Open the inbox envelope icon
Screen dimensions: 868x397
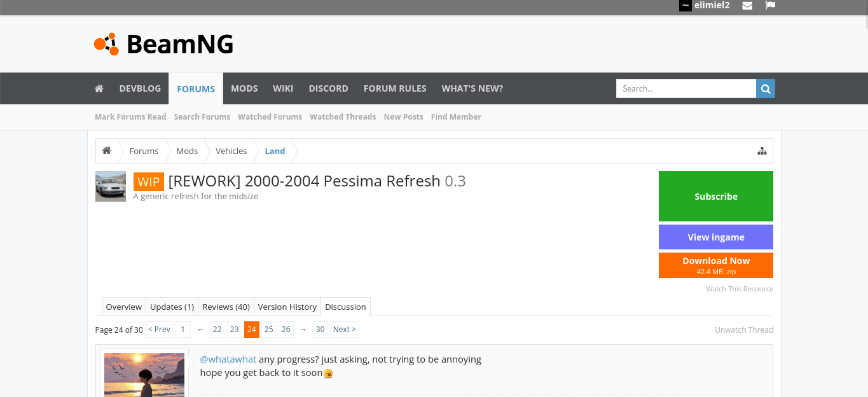(x=747, y=6)
